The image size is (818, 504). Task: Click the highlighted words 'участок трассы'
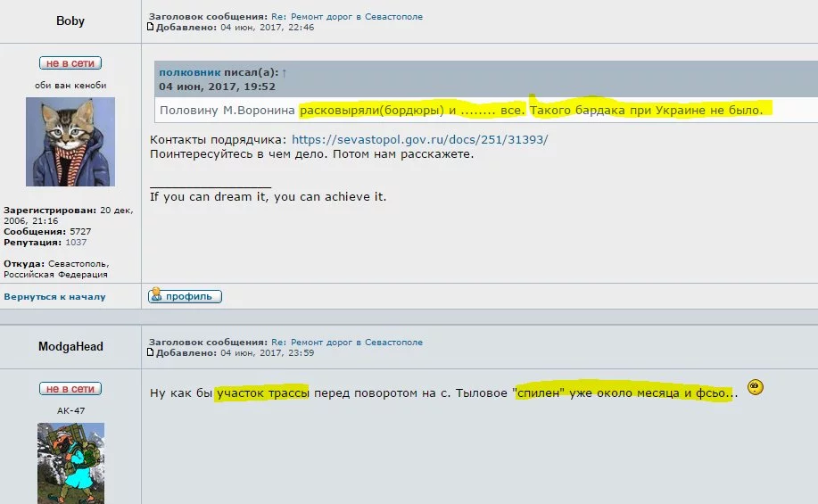tap(263, 392)
